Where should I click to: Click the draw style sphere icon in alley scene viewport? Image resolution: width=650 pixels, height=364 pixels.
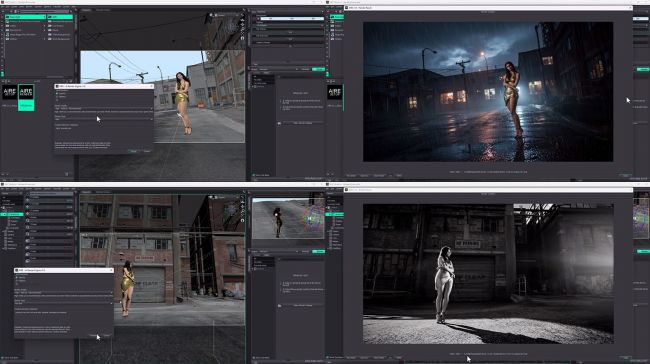tap(211, 197)
